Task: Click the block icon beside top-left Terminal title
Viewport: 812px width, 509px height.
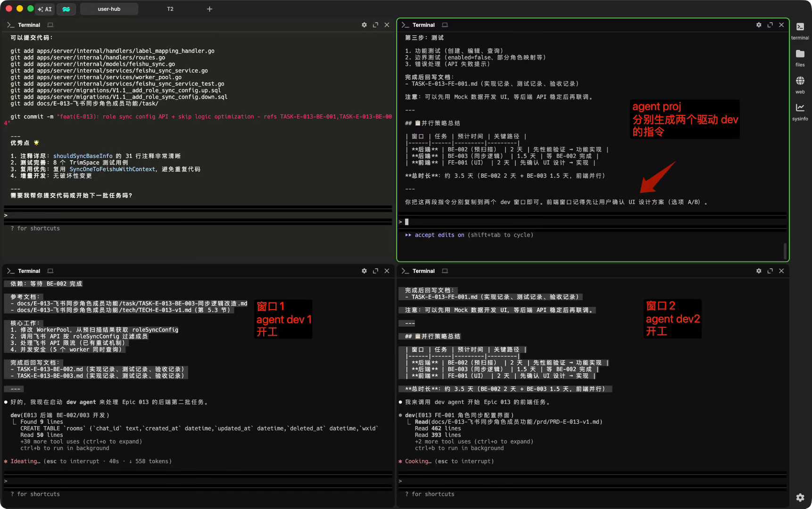Action: click(50, 25)
